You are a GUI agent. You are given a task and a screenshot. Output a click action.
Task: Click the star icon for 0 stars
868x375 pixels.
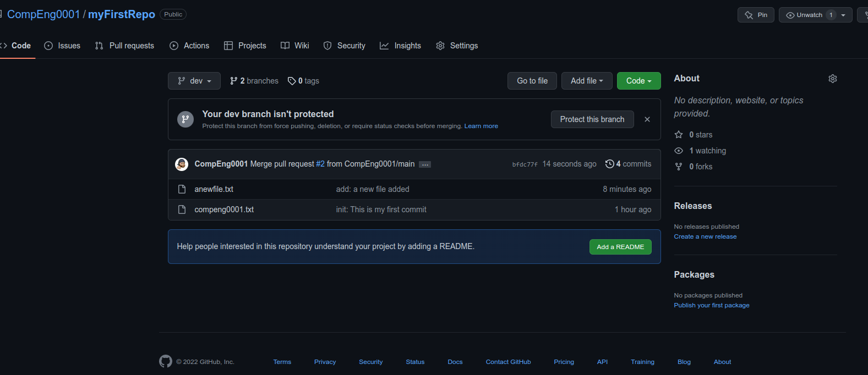pyautogui.click(x=679, y=135)
